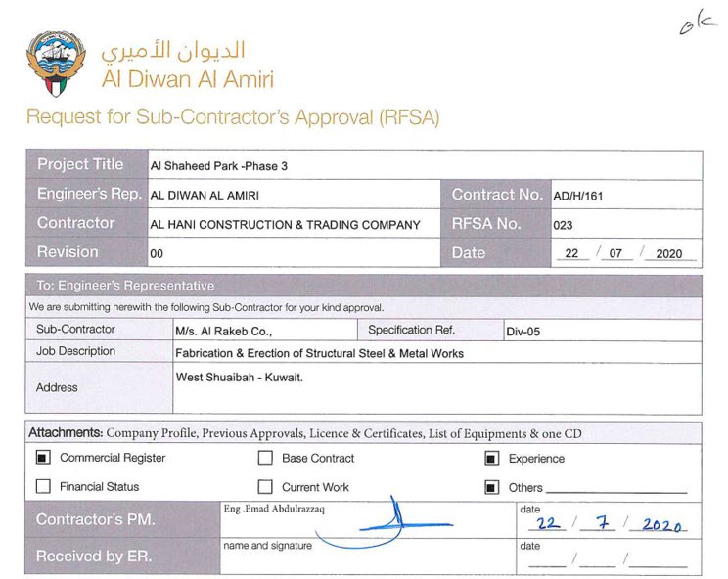Click the year value 2020 in header Date
This screenshot has width=728, height=579.
coord(669,253)
